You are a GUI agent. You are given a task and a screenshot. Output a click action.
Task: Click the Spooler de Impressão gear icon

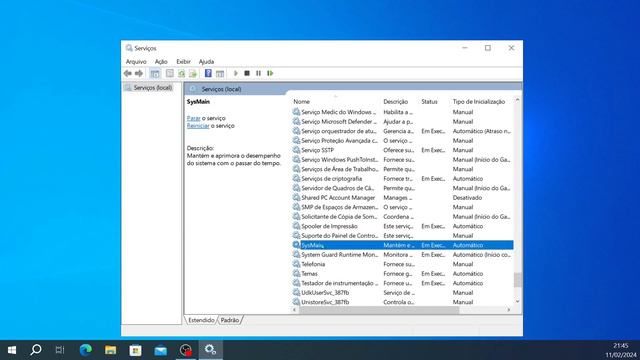296,226
